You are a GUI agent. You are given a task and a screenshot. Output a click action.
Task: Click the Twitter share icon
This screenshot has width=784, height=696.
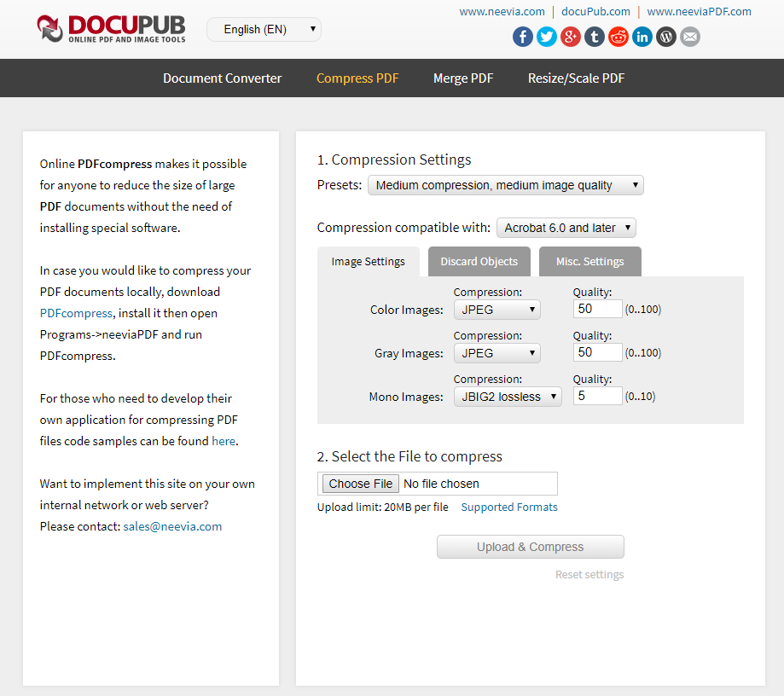[546, 37]
